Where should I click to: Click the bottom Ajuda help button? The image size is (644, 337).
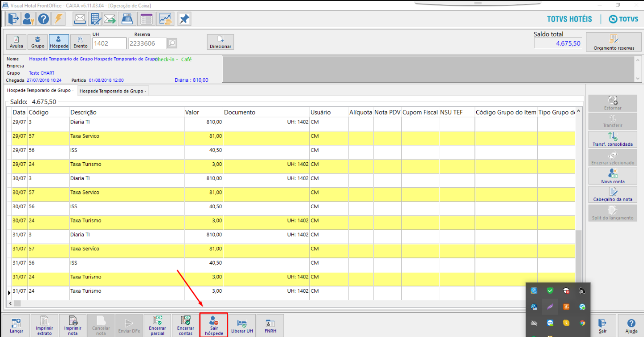[631, 325]
